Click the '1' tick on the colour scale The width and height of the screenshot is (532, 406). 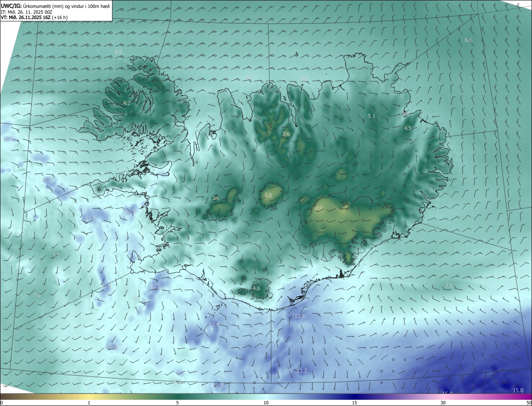pyautogui.click(x=89, y=403)
